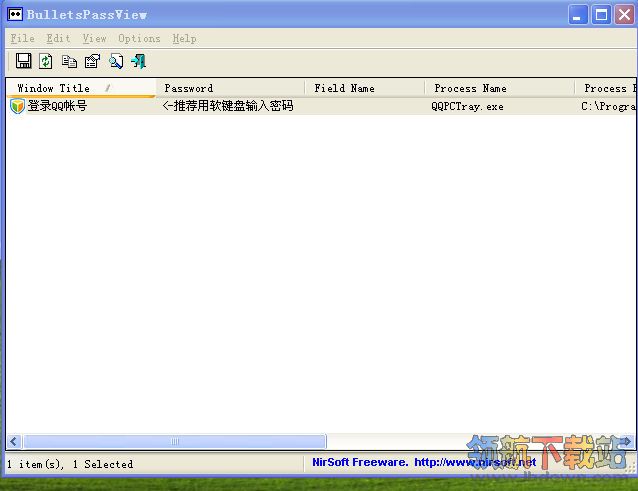Open the Options menu
Viewport: 638px width, 491px height.
point(139,38)
